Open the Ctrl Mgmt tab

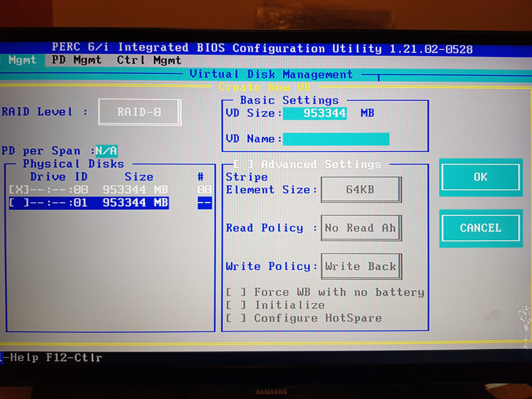pos(149,60)
